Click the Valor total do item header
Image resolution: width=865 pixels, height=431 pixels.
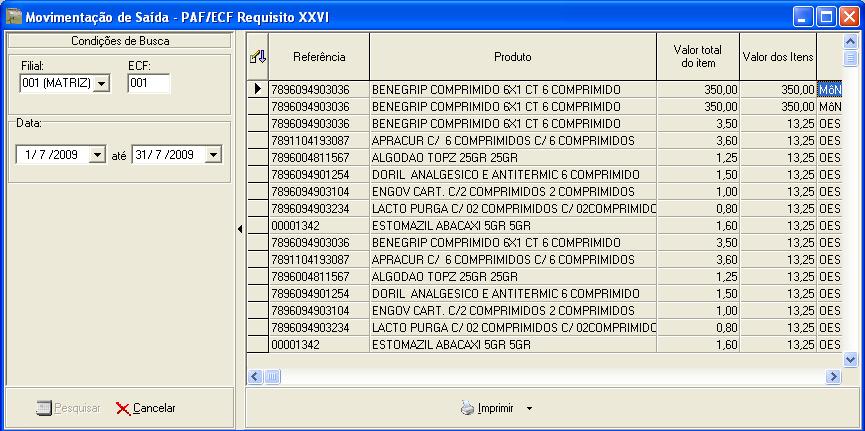697,57
